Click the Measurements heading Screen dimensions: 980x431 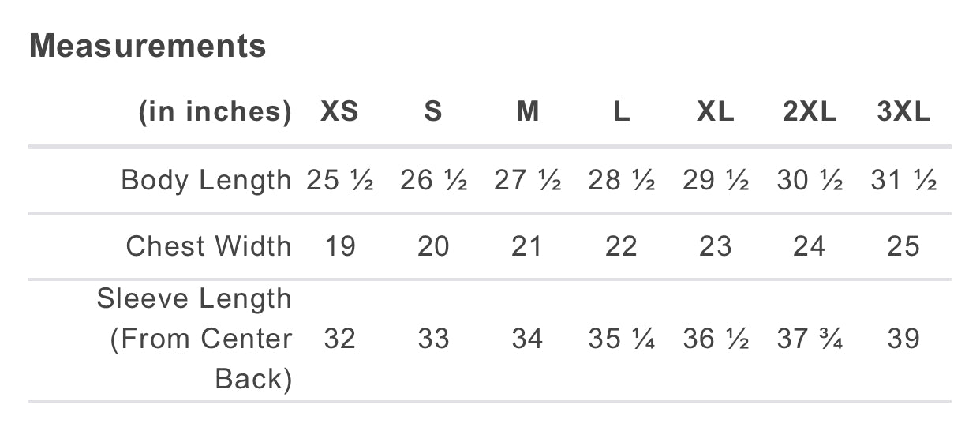coord(148,47)
